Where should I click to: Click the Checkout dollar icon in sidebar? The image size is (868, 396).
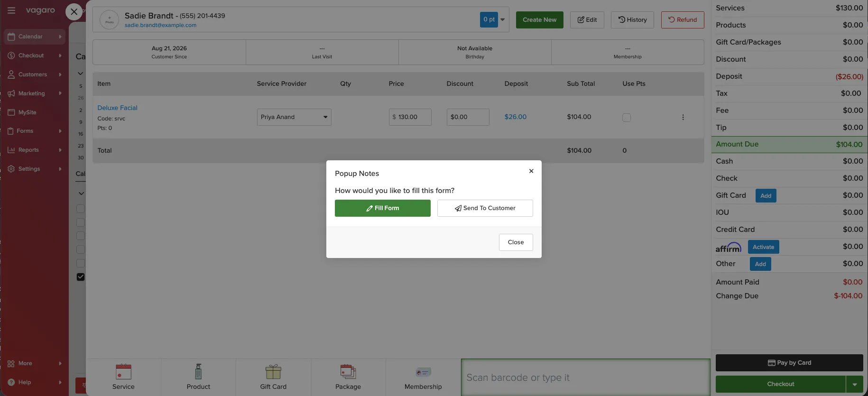point(11,55)
